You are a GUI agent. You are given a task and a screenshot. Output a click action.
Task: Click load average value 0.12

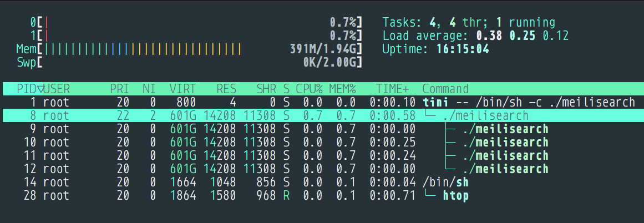555,36
